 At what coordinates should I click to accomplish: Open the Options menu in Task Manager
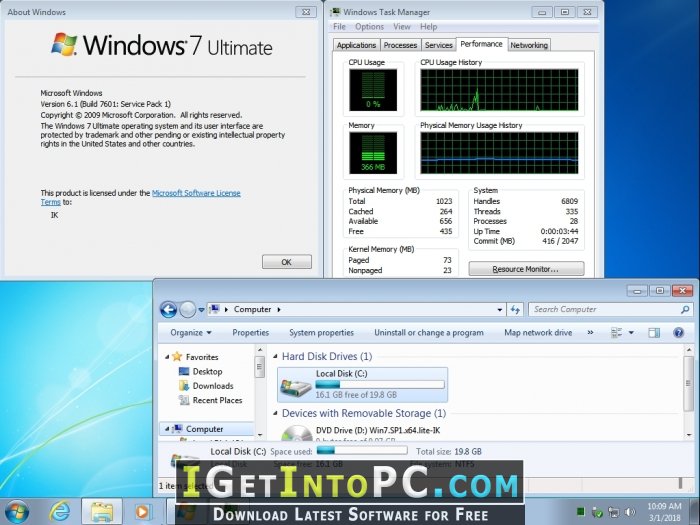pos(369,27)
